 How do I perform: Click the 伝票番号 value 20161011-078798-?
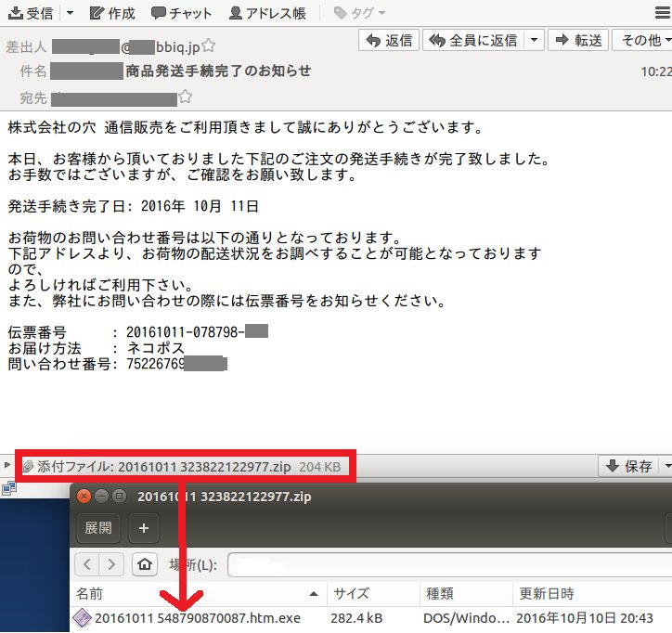point(185,332)
